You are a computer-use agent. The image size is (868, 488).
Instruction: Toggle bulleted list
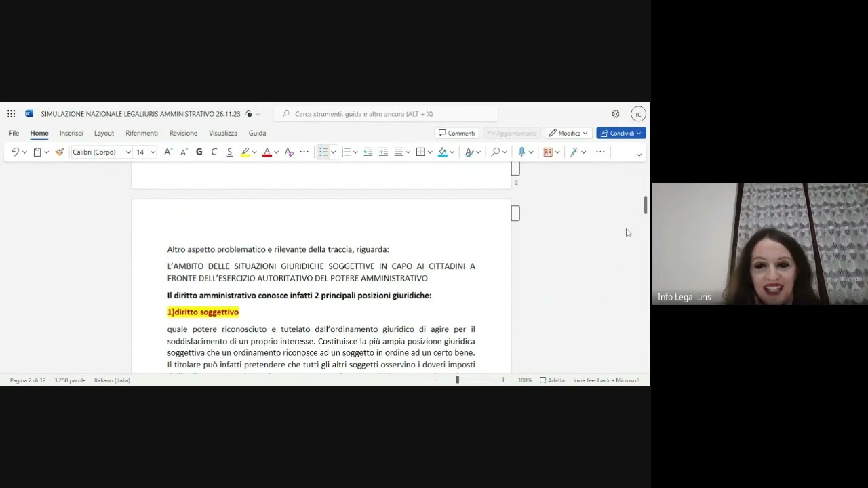[323, 152]
